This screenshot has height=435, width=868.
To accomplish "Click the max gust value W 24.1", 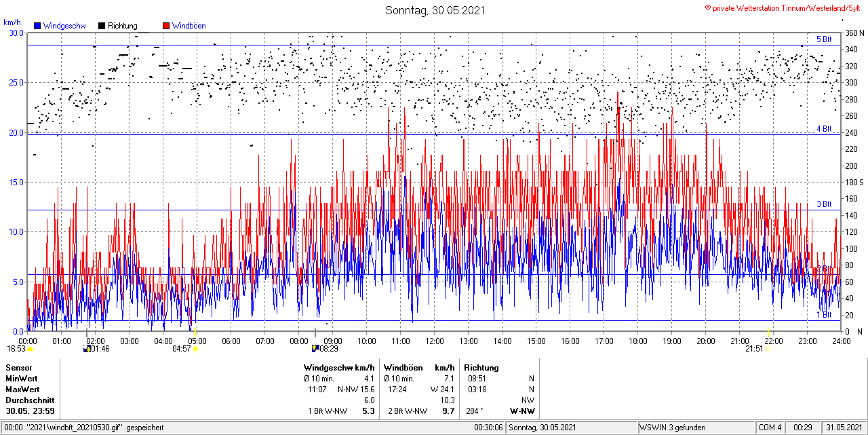I will [442, 390].
